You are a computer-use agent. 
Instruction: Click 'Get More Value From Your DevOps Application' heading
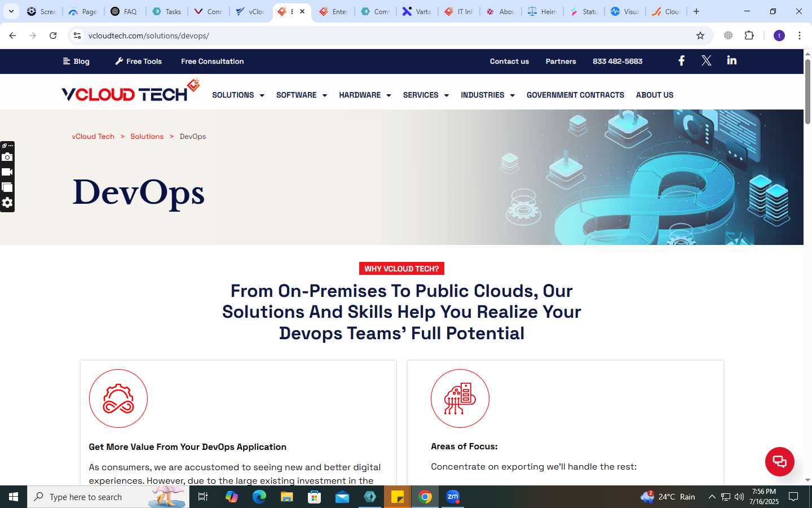coord(187,446)
